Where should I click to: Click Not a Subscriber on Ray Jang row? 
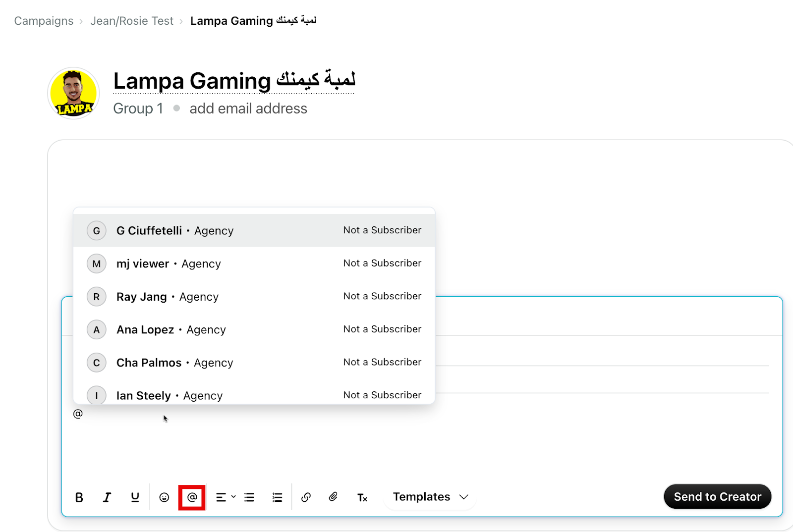[382, 296]
